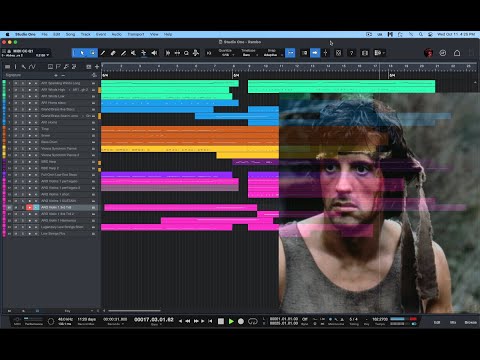Image resolution: width=480 pixels, height=360 pixels.
Task: Click the Rewind button in transport
Action: coord(188,321)
